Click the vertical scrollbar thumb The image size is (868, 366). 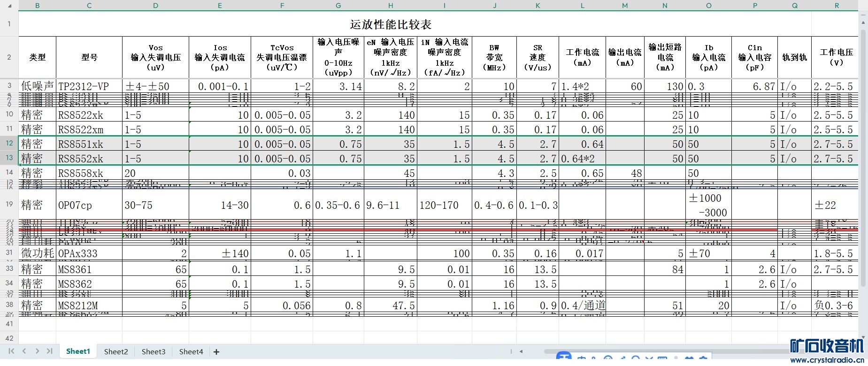[863, 157]
